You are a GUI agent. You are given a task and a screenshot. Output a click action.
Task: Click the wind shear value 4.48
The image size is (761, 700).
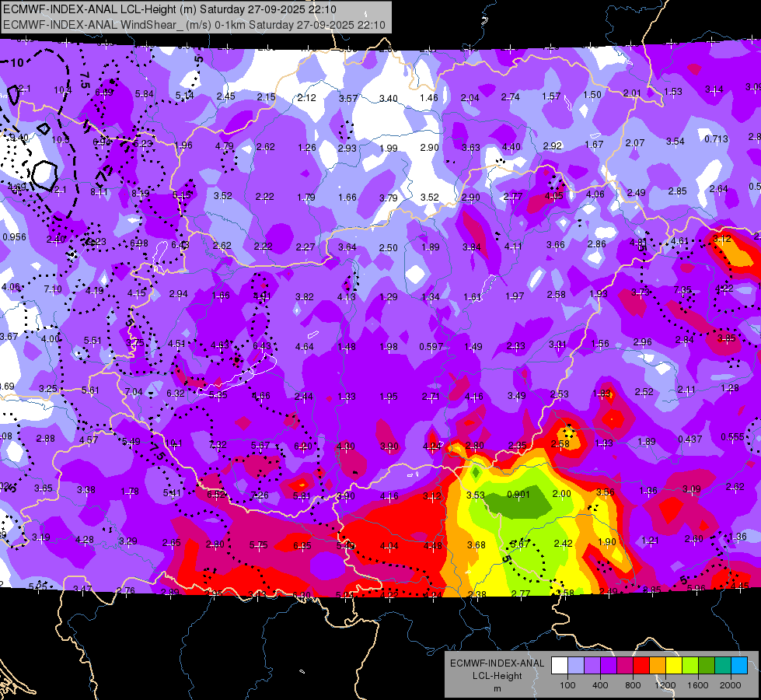pyautogui.click(x=432, y=545)
